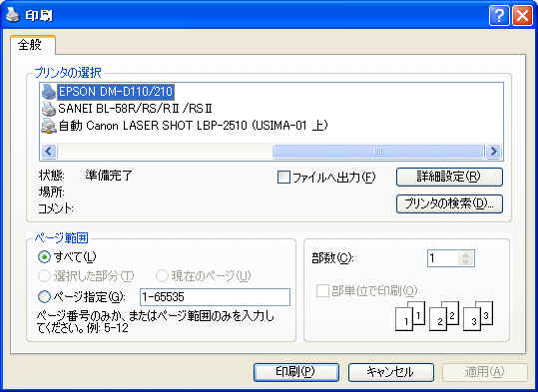Screen dimensions: 538x392
Task: Click the page range field showing 1-65535
Action: click(x=216, y=297)
